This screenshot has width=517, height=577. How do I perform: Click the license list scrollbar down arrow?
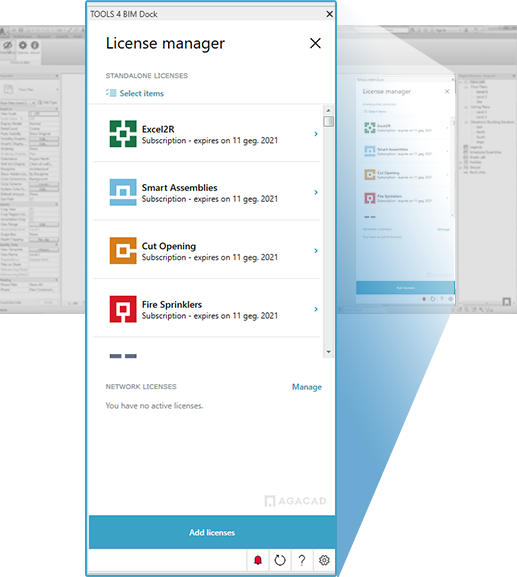pos(328,352)
